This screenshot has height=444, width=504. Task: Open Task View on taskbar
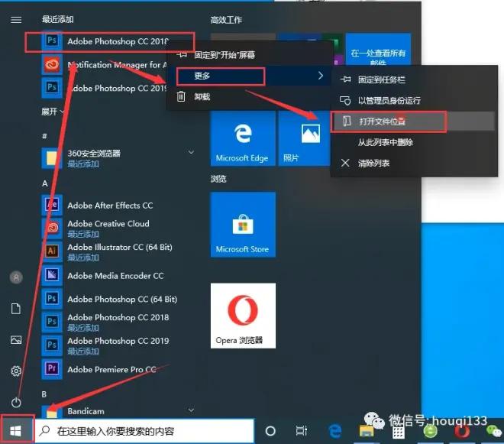[302, 430]
